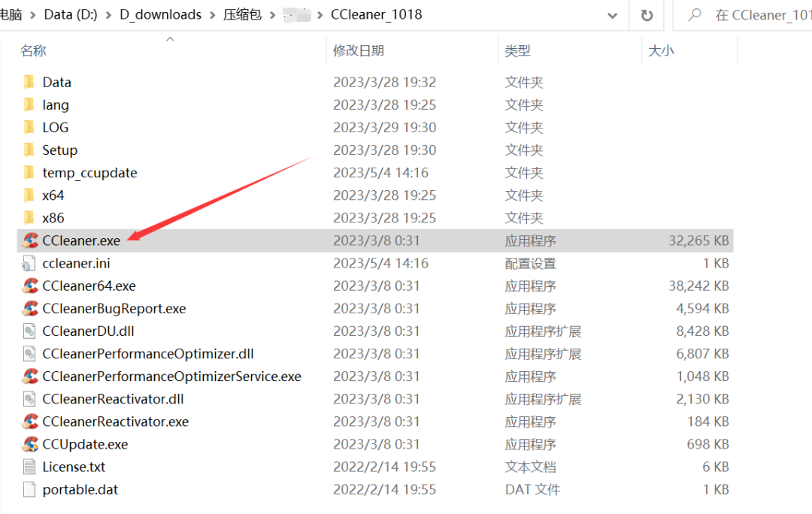Expand the chevron after 压缩包
The width and height of the screenshot is (812, 514).
coord(272,15)
